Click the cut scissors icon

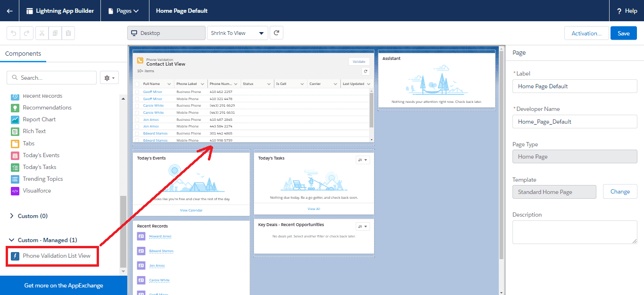[x=42, y=33]
